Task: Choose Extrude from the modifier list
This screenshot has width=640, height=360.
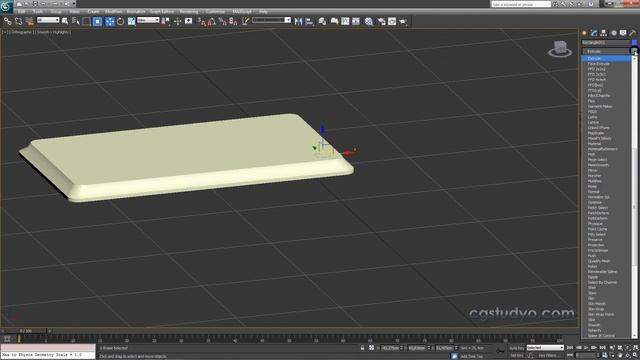Action: [606, 59]
